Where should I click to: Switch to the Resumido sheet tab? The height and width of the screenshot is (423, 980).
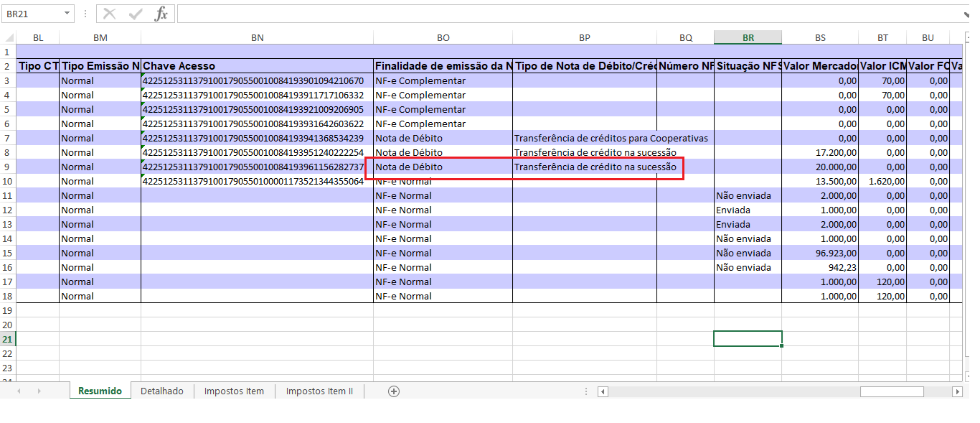100,391
